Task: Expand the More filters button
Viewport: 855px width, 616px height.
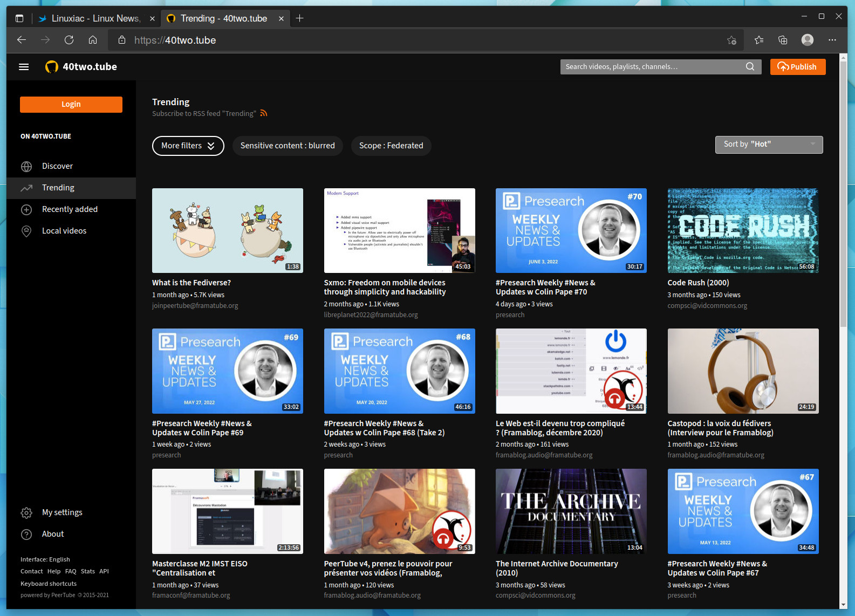Action: [188, 146]
